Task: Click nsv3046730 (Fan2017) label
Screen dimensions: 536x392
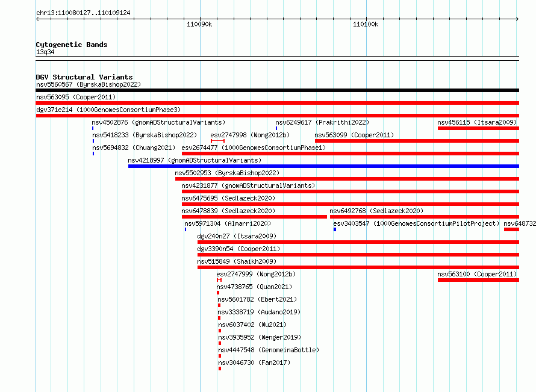Action: 254,362
